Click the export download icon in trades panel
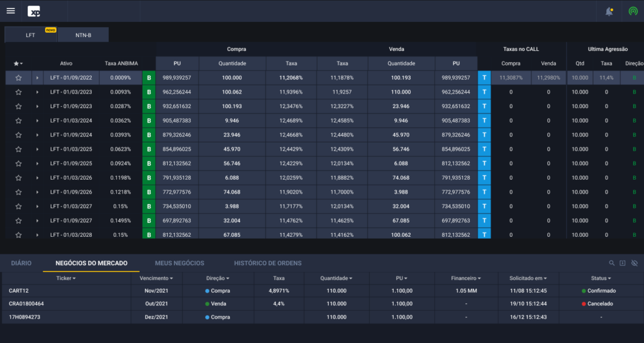644x343 pixels. (623, 263)
